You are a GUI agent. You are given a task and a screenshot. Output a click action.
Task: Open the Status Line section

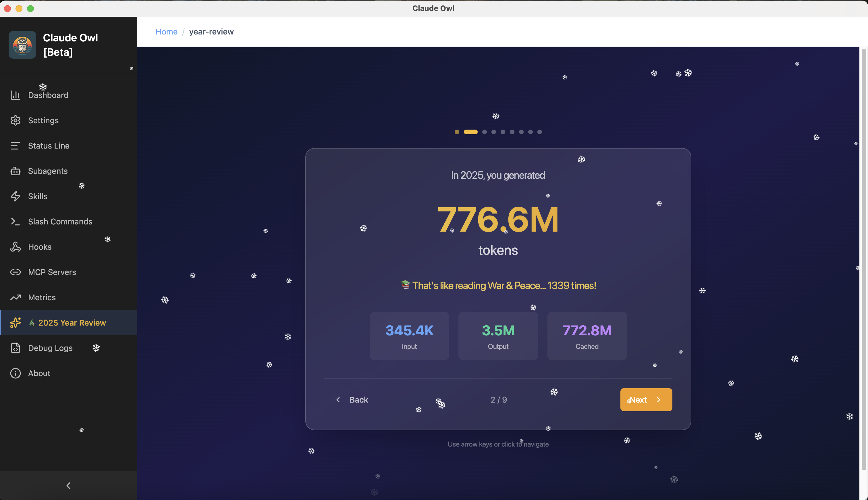(x=48, y=146)
